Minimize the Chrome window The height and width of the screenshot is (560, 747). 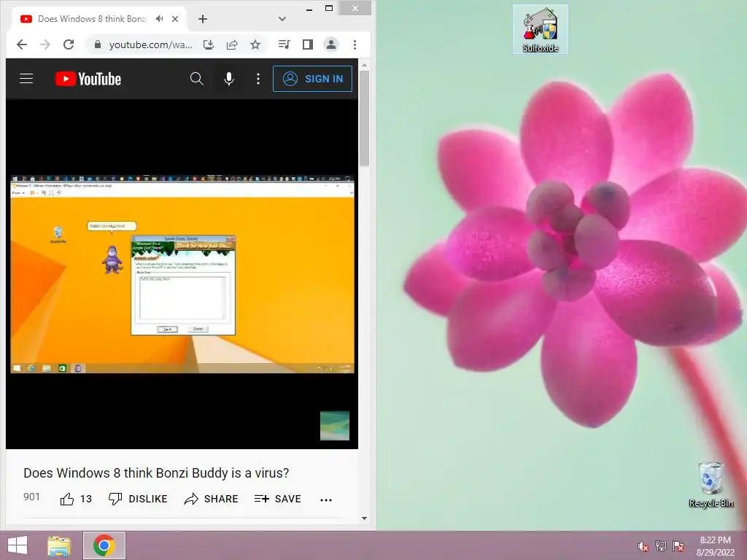click(x=309, y=8)
